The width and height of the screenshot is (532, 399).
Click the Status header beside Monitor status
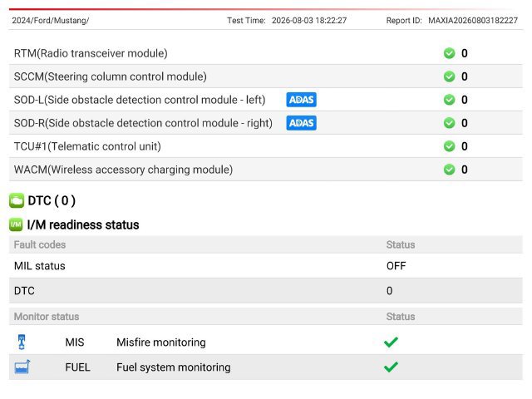tap(401, 317)
